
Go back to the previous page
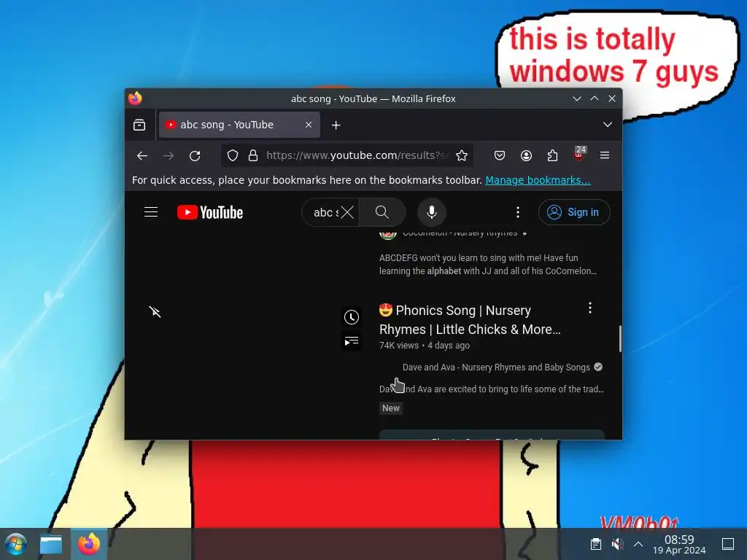pyautogui.click(x=142, y=156)
